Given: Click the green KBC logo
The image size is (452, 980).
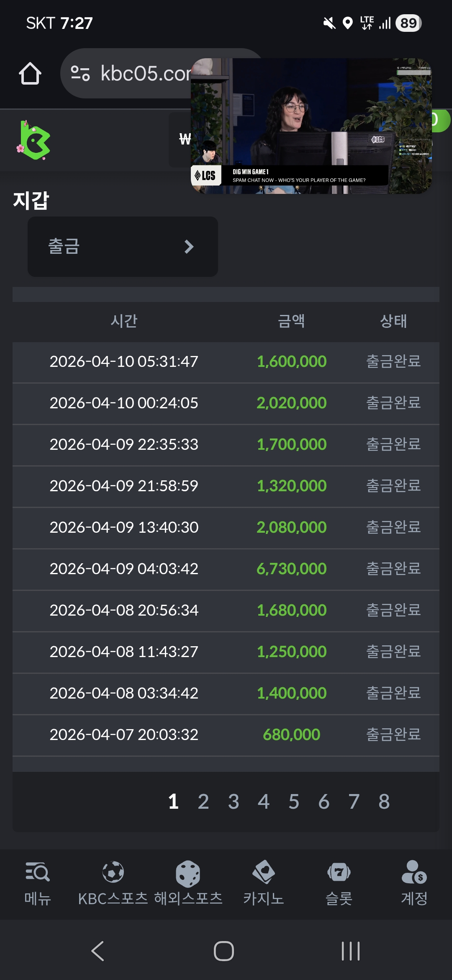Looking at the screenshot, I should (x=34, y=140).
